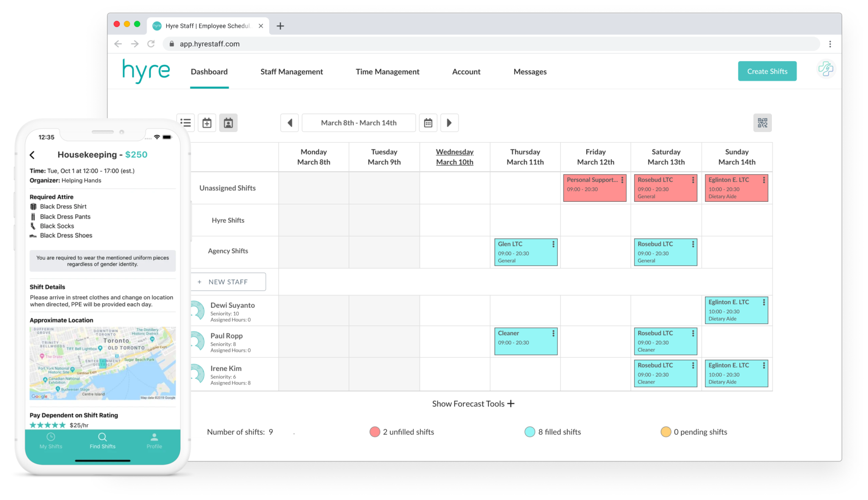Expand Show Forecast Tools

pos(473,403)
